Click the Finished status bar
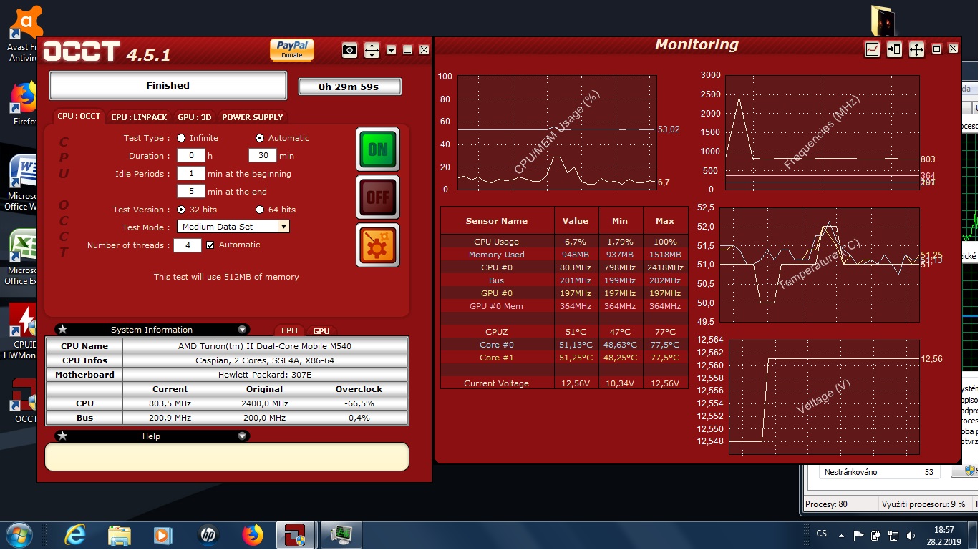 click(x=168, y=85)
